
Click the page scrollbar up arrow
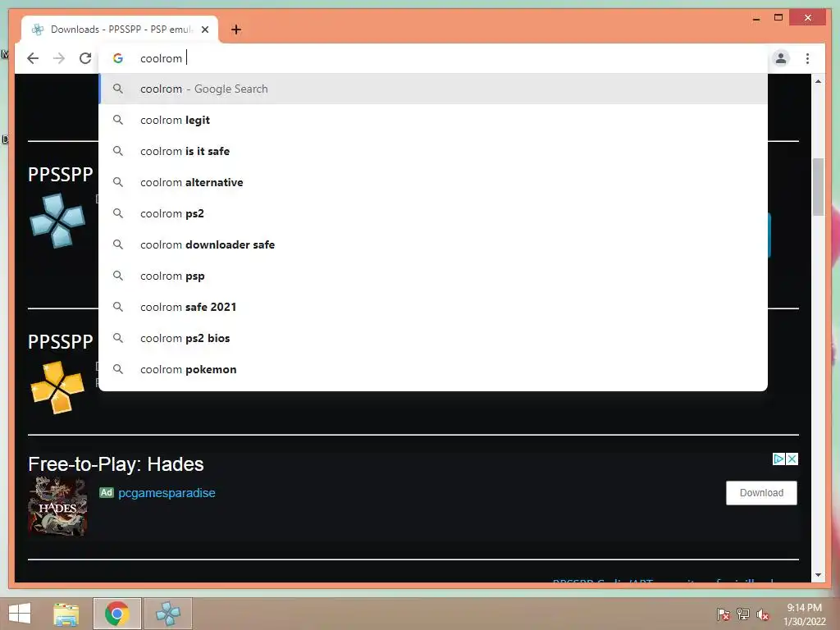pos(818,81)
